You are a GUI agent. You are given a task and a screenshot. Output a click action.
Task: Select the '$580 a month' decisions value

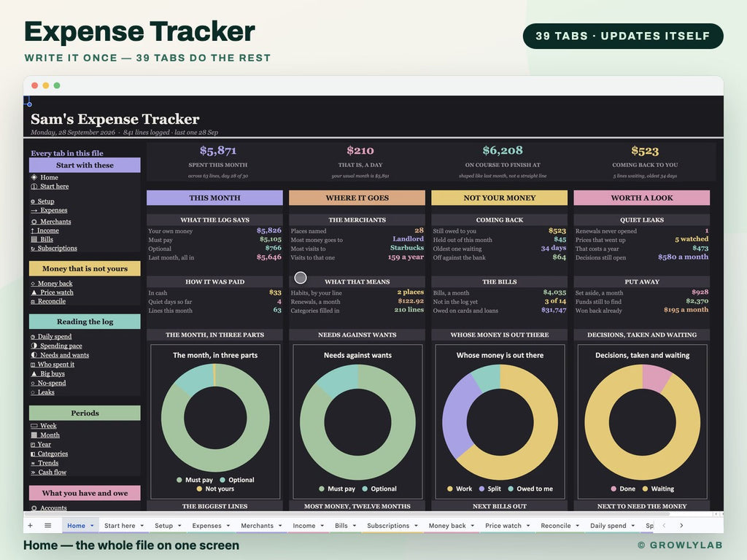point(683,257)
